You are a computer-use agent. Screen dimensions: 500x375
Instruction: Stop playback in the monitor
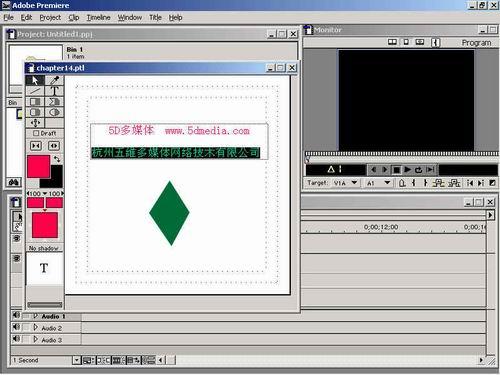tap(396, 170)
